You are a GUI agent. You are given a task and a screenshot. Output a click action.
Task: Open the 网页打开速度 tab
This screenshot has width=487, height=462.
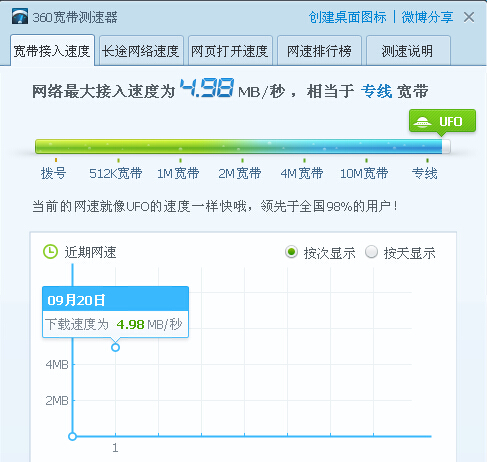coord(230,51)
